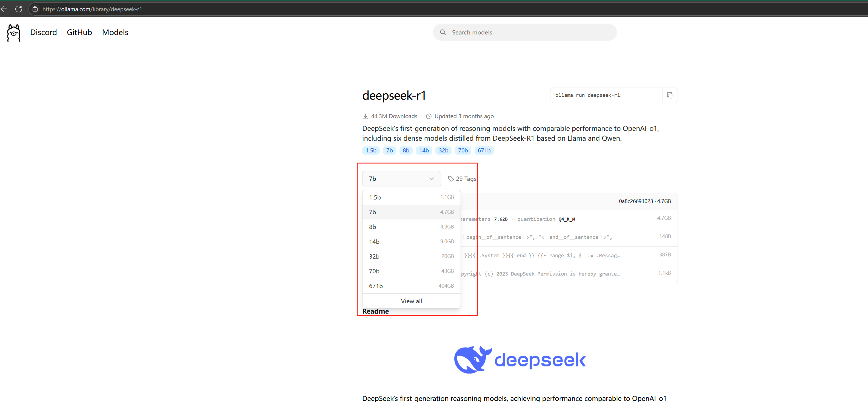Choose 671b 404GB from the list
Viewport: 868px width, 402px height.
click(411, 286)
